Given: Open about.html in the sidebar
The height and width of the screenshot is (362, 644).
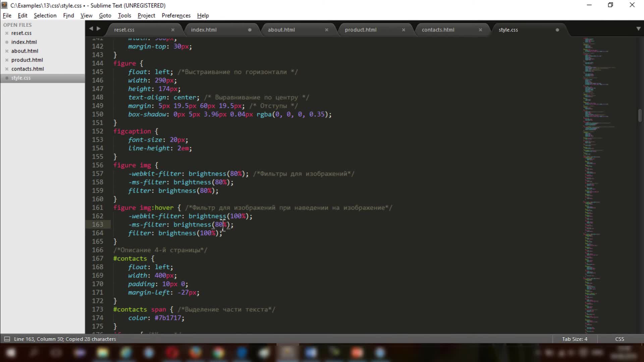Looking at the screenshot, I should pyautogui.click(x=25, y=51).
